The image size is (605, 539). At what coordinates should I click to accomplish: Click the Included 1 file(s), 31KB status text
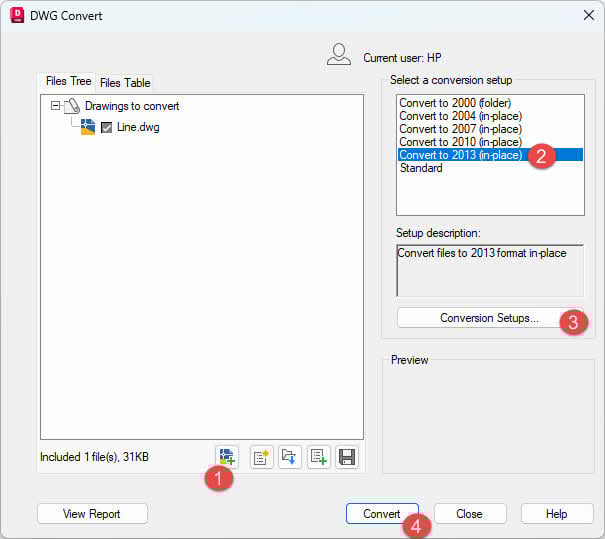tap(94, 457)
